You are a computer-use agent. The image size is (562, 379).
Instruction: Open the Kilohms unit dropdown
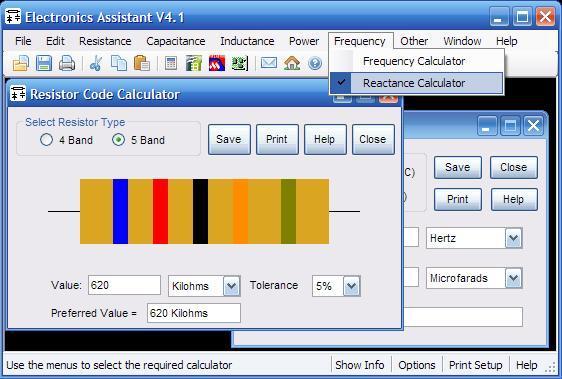point(232,286)
